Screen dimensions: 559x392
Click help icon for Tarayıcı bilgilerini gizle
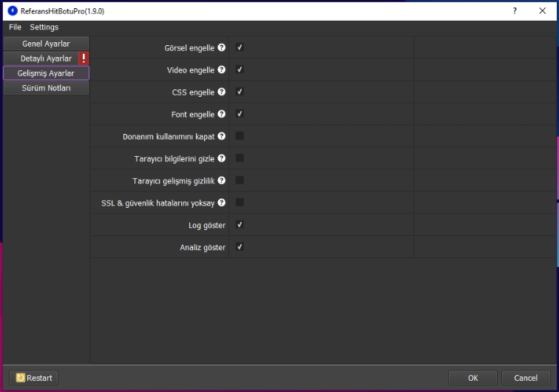[x=221, y=158]
